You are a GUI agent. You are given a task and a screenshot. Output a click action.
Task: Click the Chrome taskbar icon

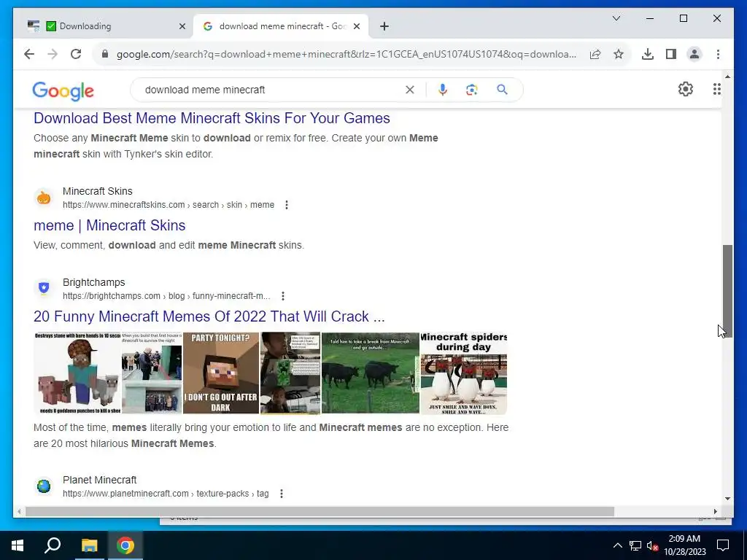[125, 545]
